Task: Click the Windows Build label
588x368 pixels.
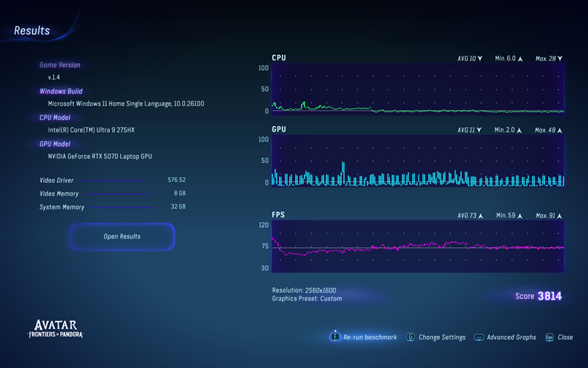Action: tap(60, 91)
